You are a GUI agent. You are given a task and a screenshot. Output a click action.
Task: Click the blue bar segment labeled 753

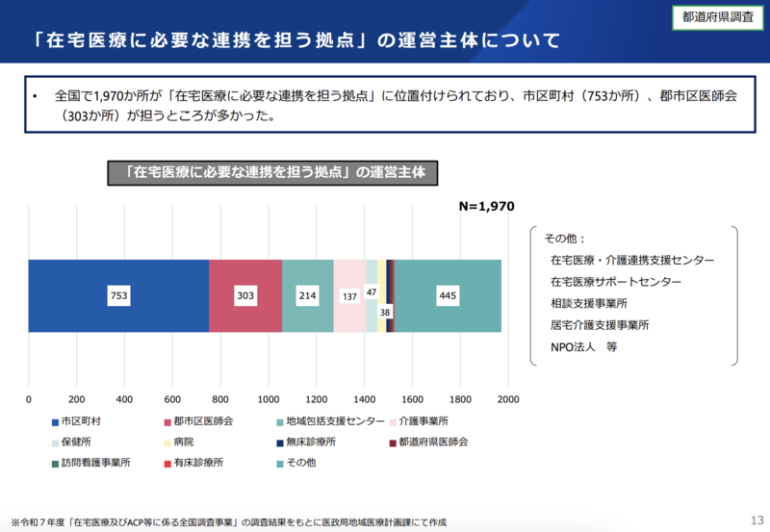(118, 295)
